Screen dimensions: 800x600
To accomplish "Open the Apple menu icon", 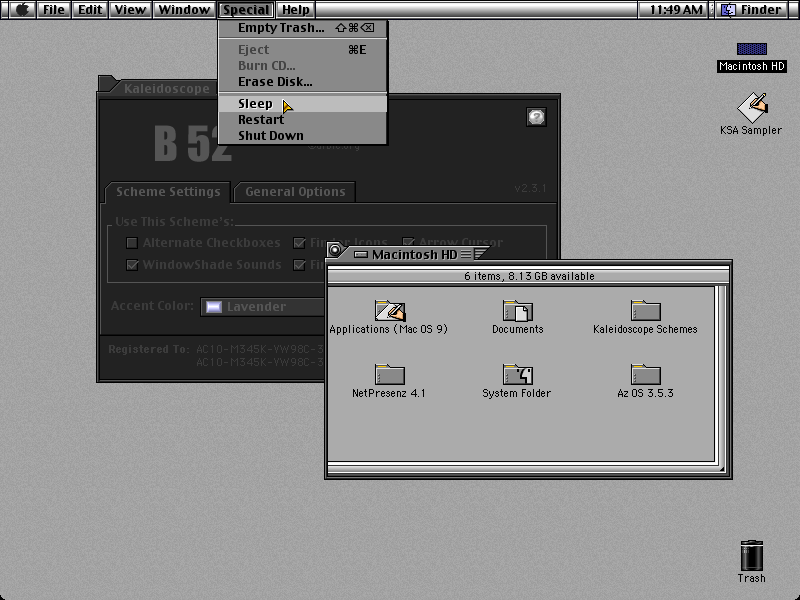I will 22,9.
